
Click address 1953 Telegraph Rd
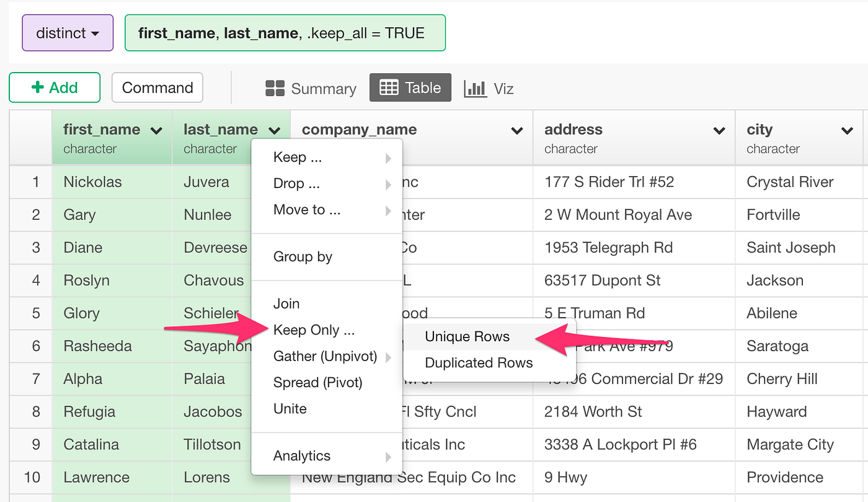tap(608, 248)
